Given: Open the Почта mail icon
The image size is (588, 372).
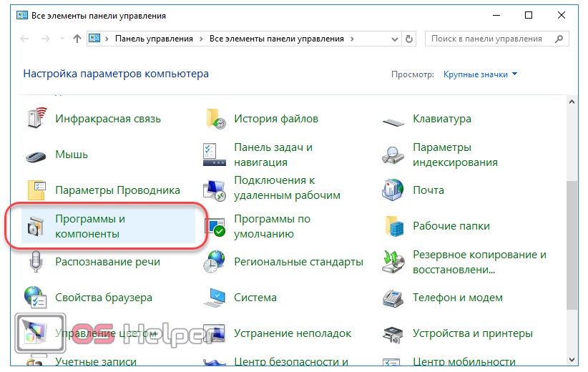Looking at the screenshot, I should pyautogui.click(x=394, y=190).
